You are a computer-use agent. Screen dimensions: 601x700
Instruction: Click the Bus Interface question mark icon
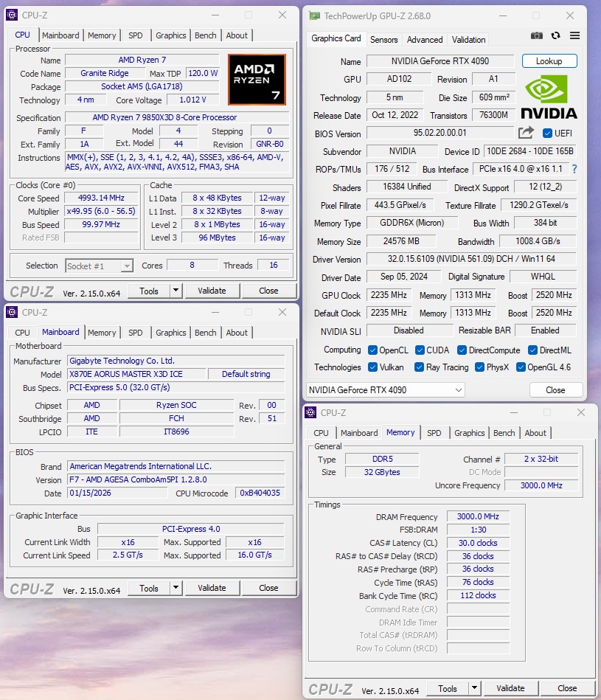(574, 170)
